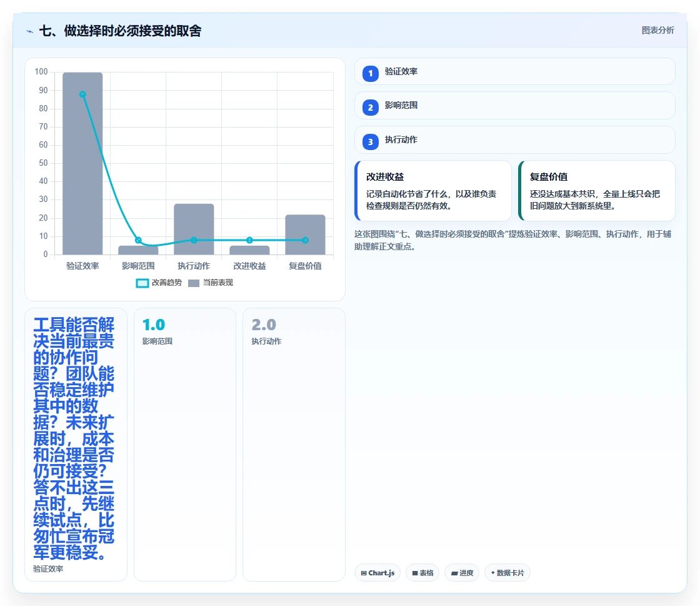
Task: Select the 进度 tag button
Action: pyautogui.click(x=462, y=573)
